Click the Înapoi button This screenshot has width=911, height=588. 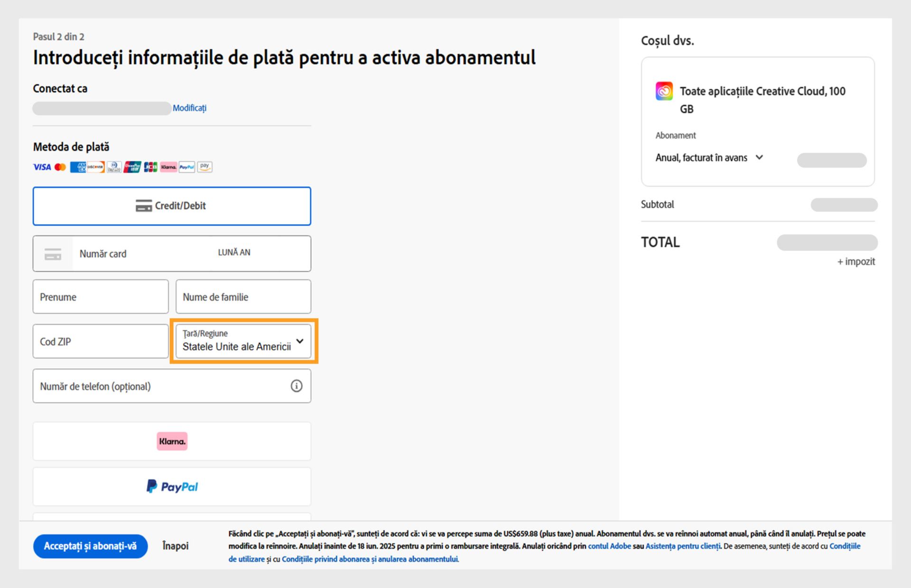pos(175,546)
